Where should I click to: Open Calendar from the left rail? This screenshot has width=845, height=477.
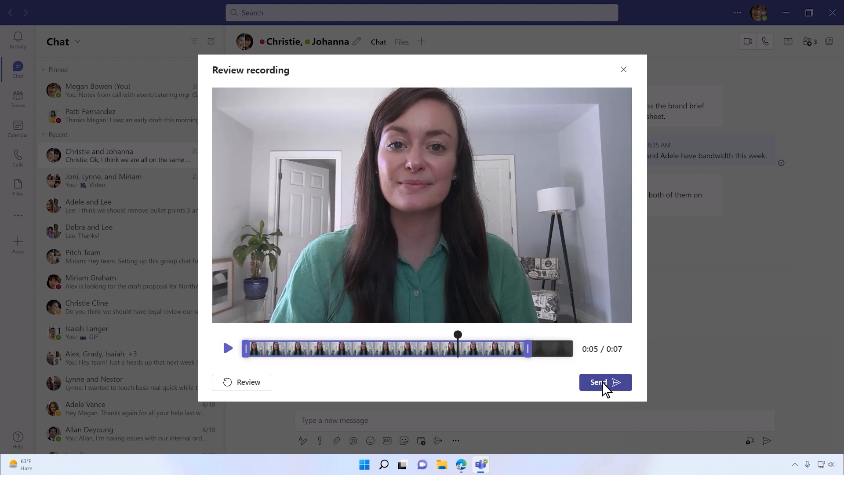tap(17, 128)
